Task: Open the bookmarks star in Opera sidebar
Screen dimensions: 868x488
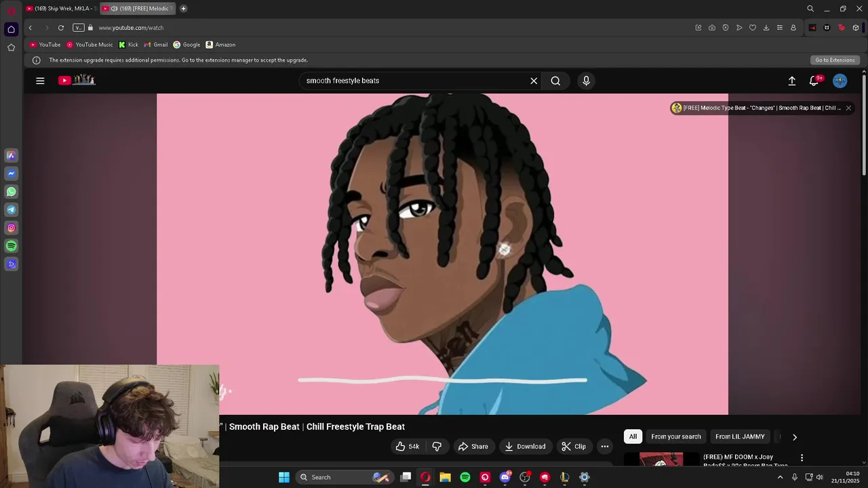Action: (11, 47)
